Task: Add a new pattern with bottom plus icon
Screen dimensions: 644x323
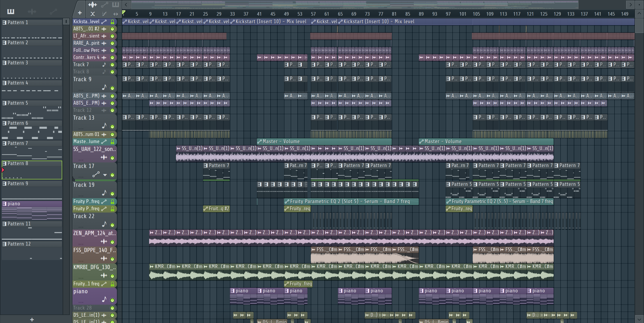Action: (x=32, y=319)
